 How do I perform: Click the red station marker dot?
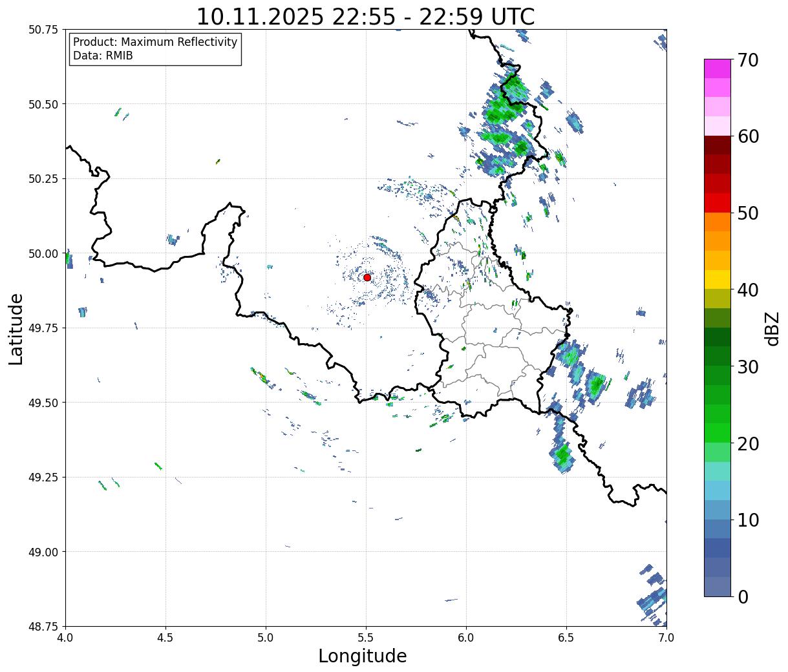pyautogui.click(x=367, y=277)
